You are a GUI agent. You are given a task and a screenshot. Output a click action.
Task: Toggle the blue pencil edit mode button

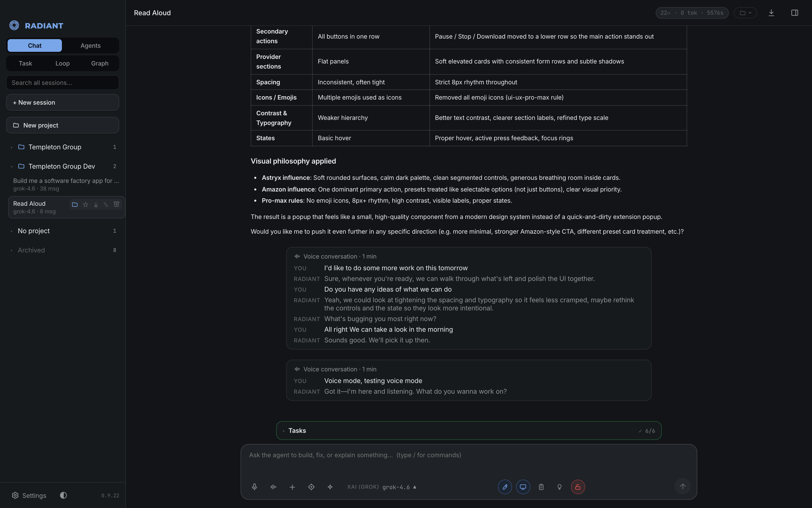click(x=505, y=487)
